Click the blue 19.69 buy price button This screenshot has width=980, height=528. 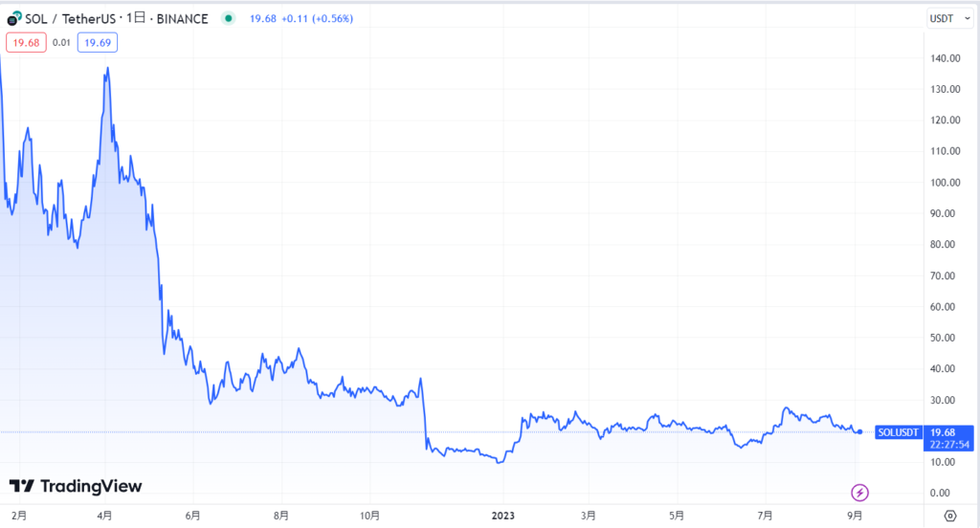98,42
